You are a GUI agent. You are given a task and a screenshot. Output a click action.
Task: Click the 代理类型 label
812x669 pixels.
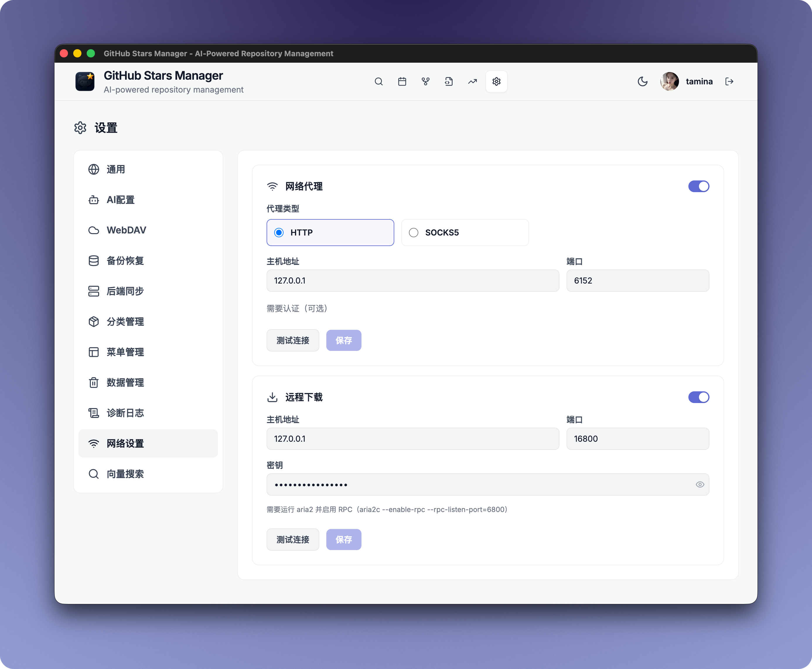(283, 209)
